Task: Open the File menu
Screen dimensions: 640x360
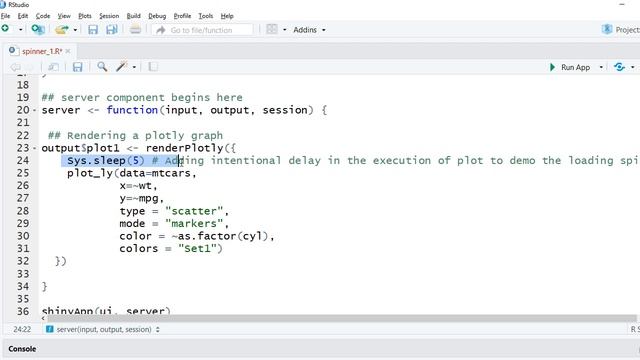Action: pos(5,16)
